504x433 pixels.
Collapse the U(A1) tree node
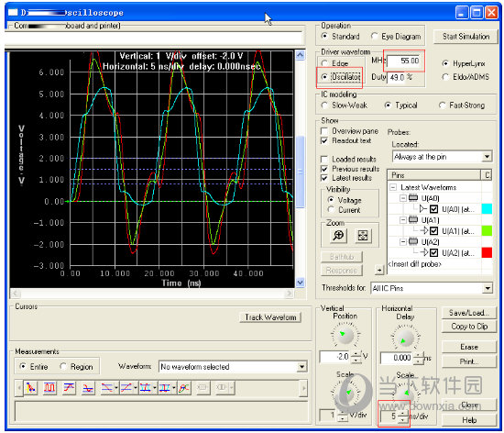(x=403, y=220)
